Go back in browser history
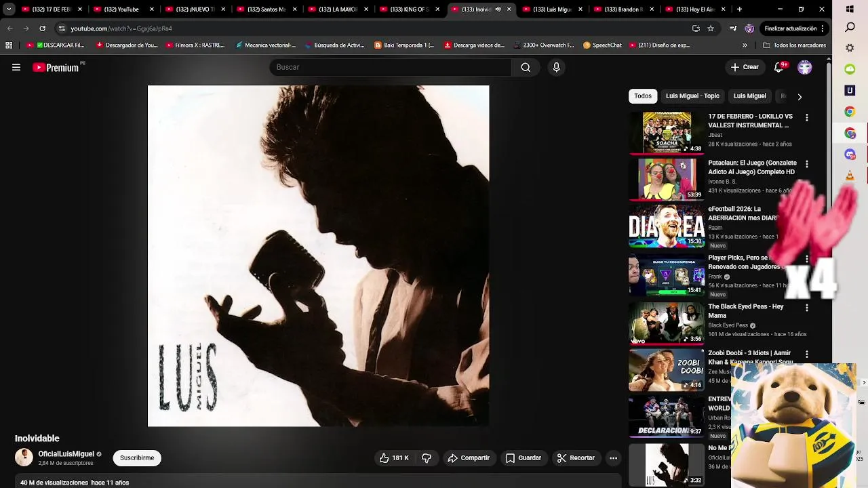Viewport: 868px width, 488px height. [x=9, y=28]
